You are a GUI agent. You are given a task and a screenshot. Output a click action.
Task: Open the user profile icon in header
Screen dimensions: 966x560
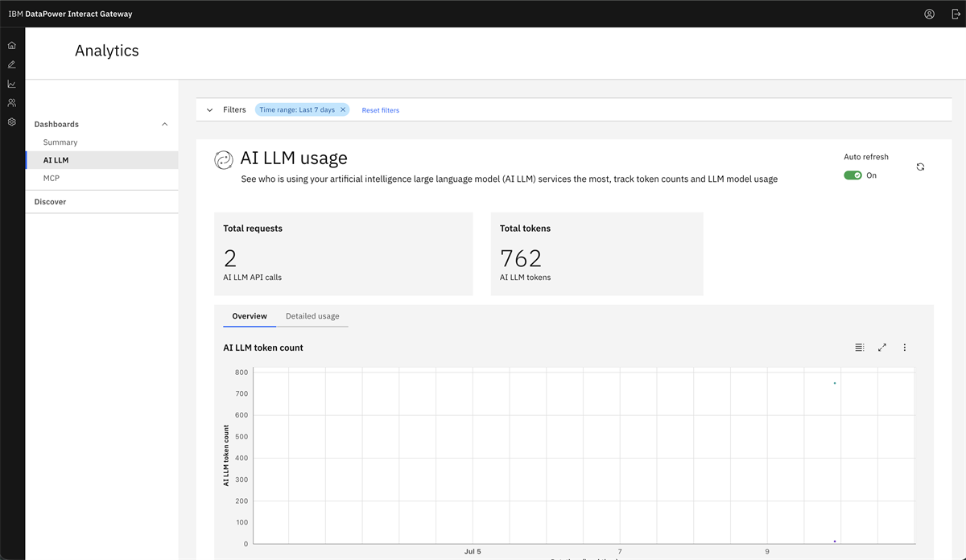tap(929, 14)
